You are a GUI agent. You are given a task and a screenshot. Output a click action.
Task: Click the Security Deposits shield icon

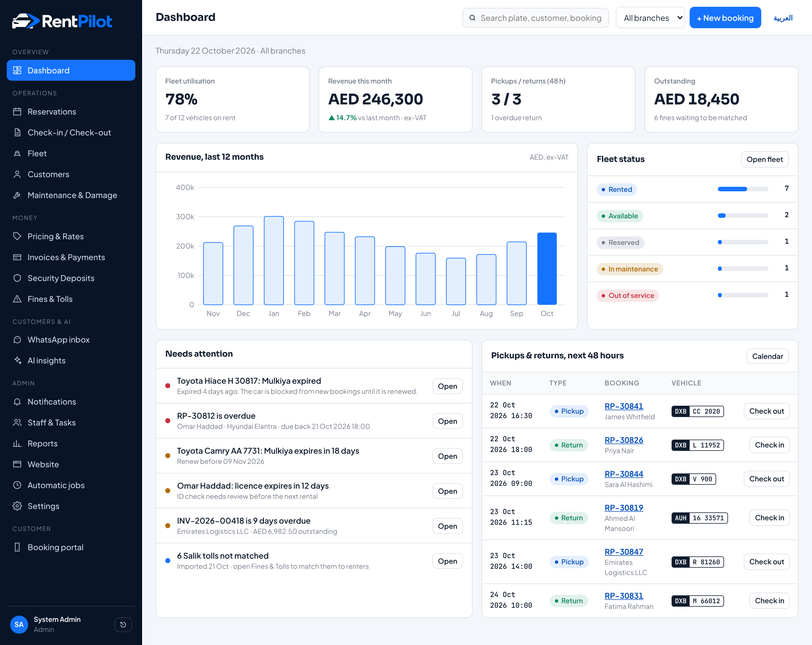[x=17, y=278]
